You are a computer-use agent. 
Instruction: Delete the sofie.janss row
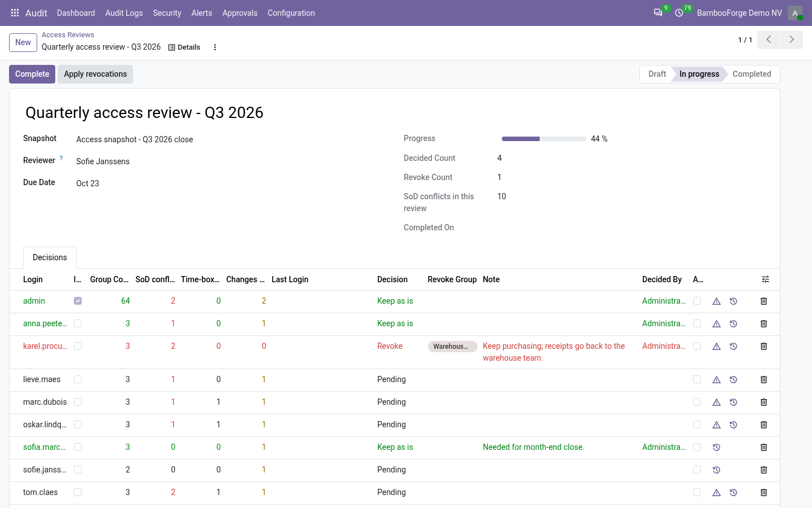pyautogui.click(x=764, y=470)
